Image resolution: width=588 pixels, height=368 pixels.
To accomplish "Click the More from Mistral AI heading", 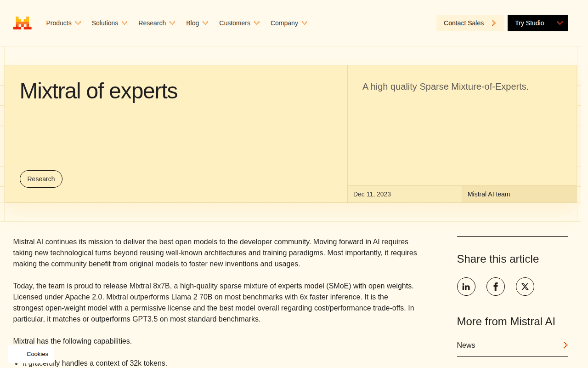I will pyautogui.click(x=506, y=322).
